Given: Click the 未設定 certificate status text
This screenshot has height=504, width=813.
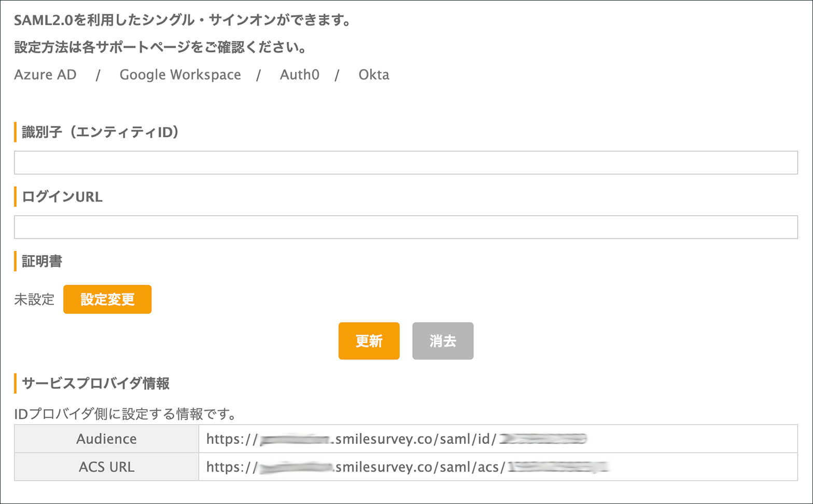Looking at the screenshot, I should click(x=34, y=300).
